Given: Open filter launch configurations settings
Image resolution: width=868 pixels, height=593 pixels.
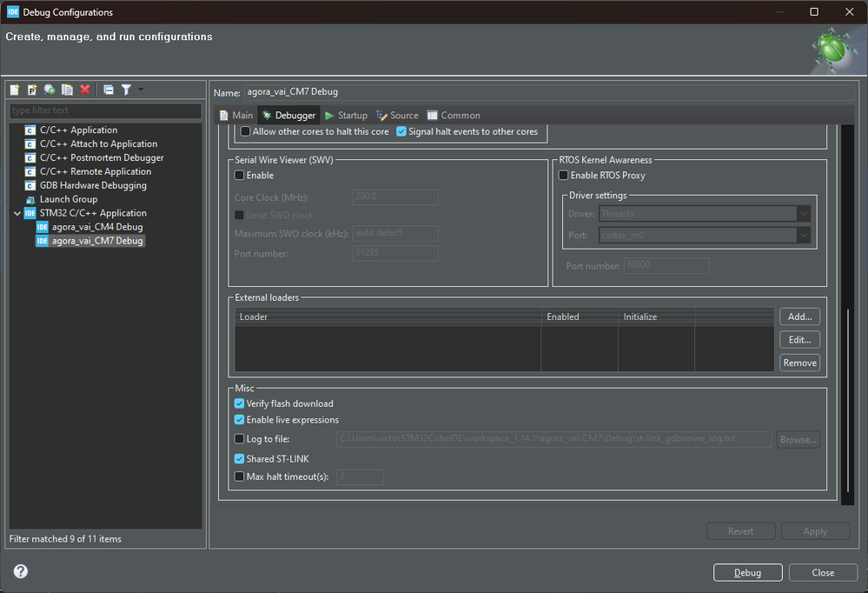Looking at the screenshot, I should click(x=127, y=89).
